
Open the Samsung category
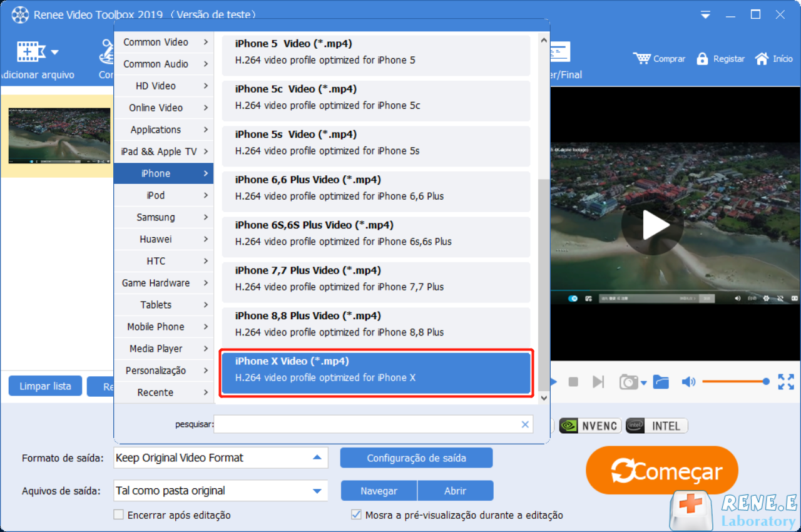(x=163, y=217)
